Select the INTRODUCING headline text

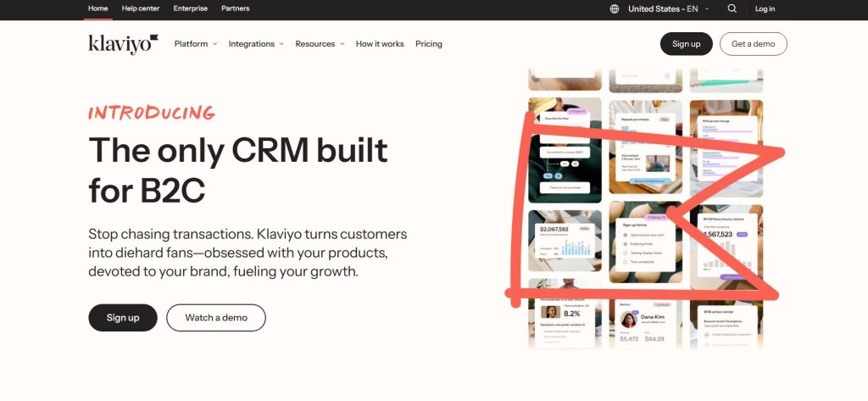tap(152, 113)
